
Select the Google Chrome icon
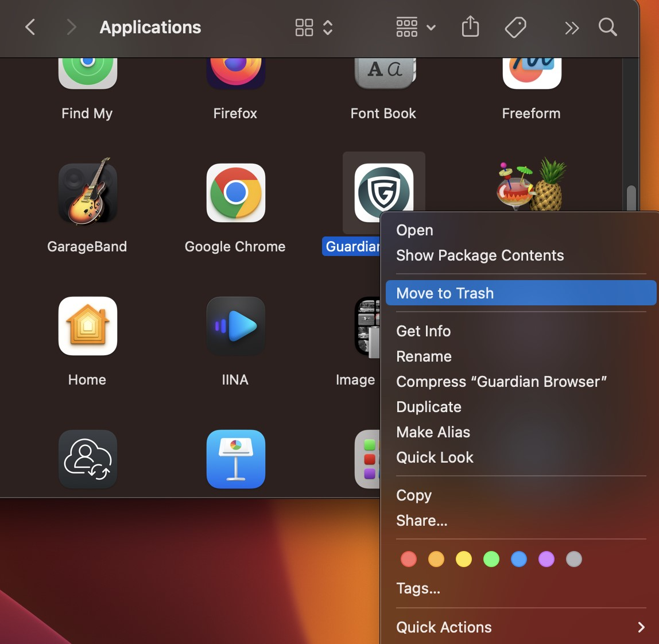235,192
